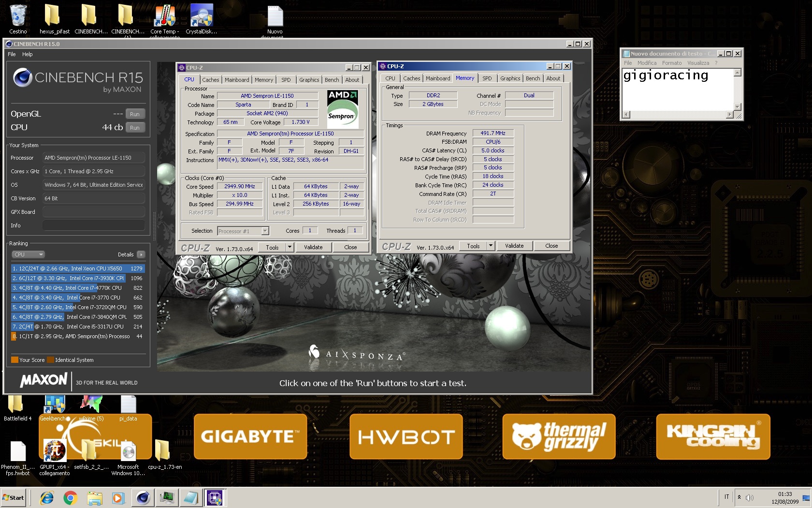Viewport: 812px width, 508px height.
Task: Open About tab in CPU-Z Memory window
Action: (553, 78)
